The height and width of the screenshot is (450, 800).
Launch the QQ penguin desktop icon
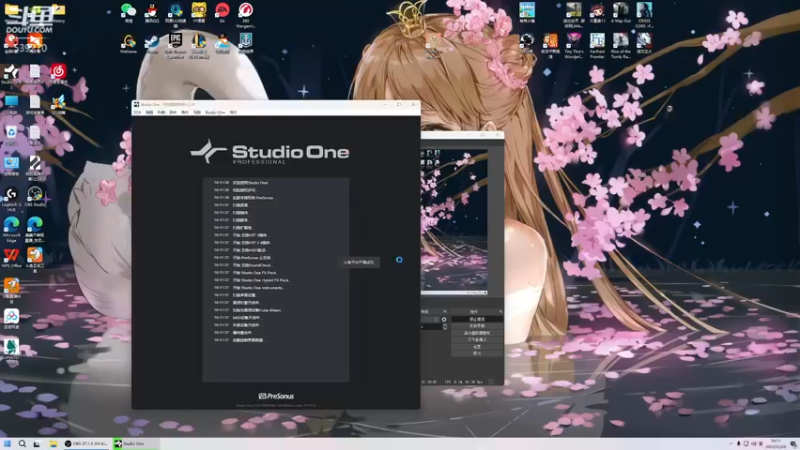152,10
